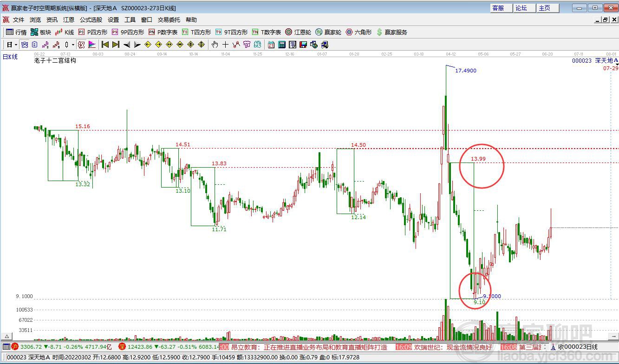Jump to last bar
The width and height of the screenshot is (619, 364).
click(116, 45)
